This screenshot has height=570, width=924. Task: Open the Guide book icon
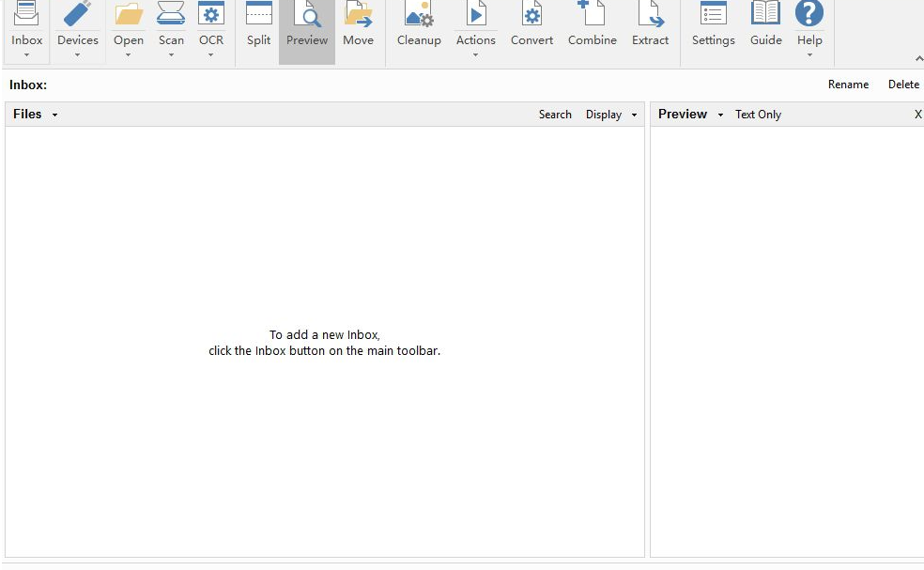coord(765,17)
